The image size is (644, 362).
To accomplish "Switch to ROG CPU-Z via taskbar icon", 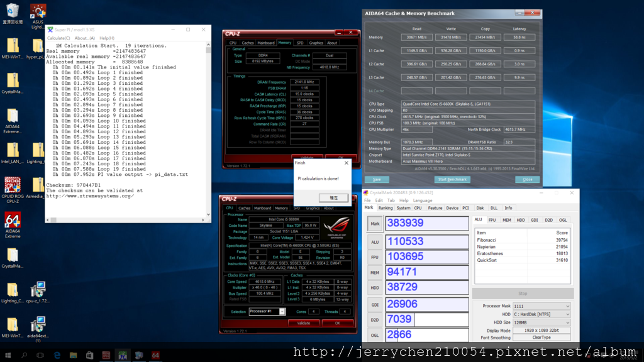I will [x=106, y=356].
